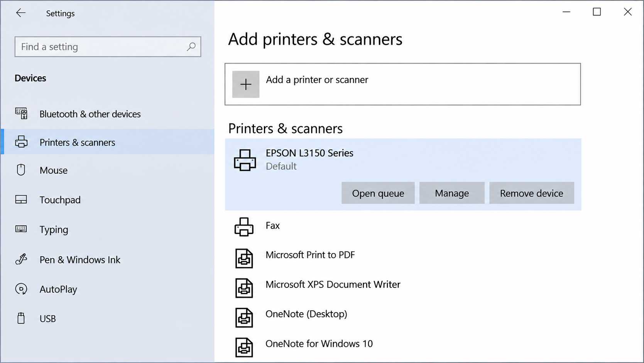Click the Printers & scanners sidebar icon

tap(21, 142)
